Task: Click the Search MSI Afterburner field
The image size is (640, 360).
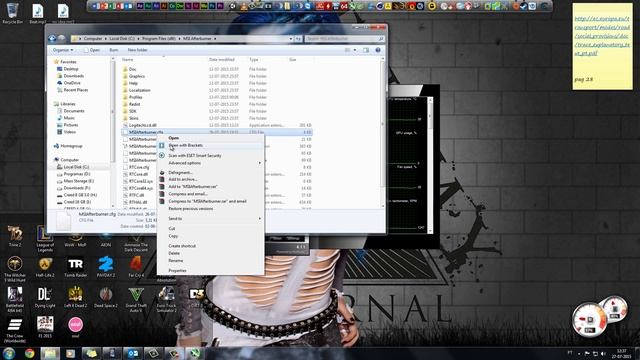Action: click(x=344, y=39)
